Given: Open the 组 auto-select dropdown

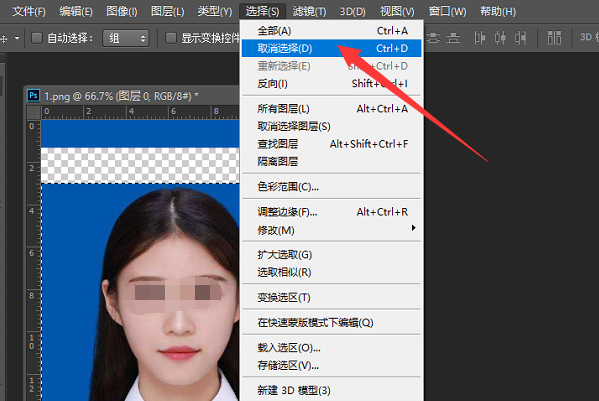Looking at the screenshot, I should (125, 38).
